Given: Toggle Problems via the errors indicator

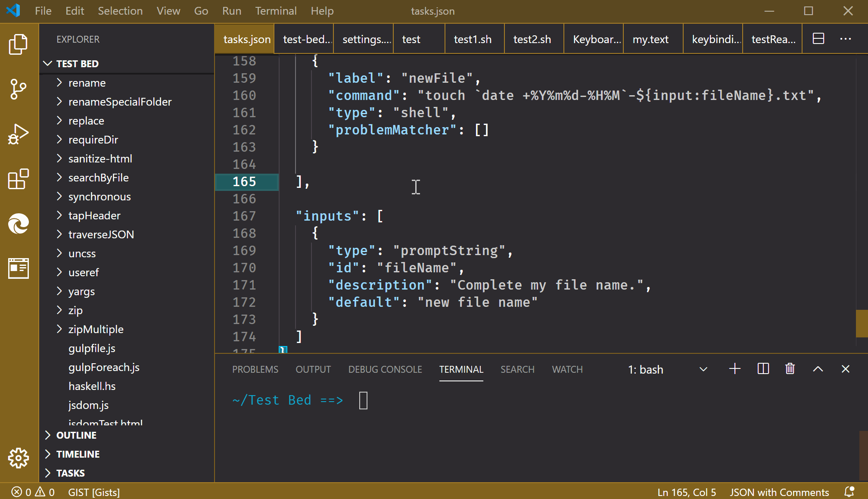Looking at the screenshot, I should pos(32,492).
